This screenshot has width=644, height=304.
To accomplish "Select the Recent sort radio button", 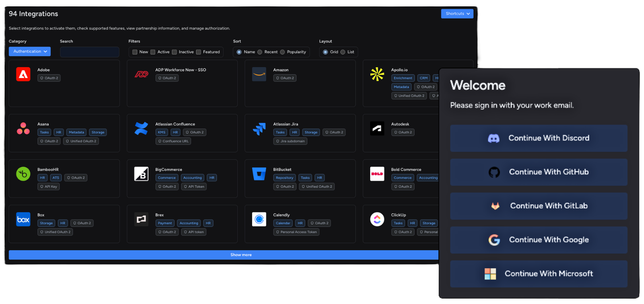I will click(x=260, y=52).
